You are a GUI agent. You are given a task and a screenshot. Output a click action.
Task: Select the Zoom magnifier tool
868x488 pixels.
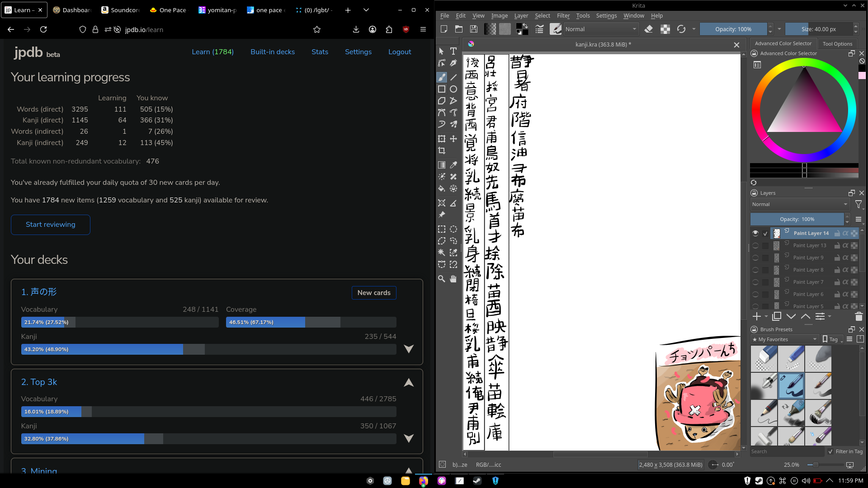click(x=442, y=279)
